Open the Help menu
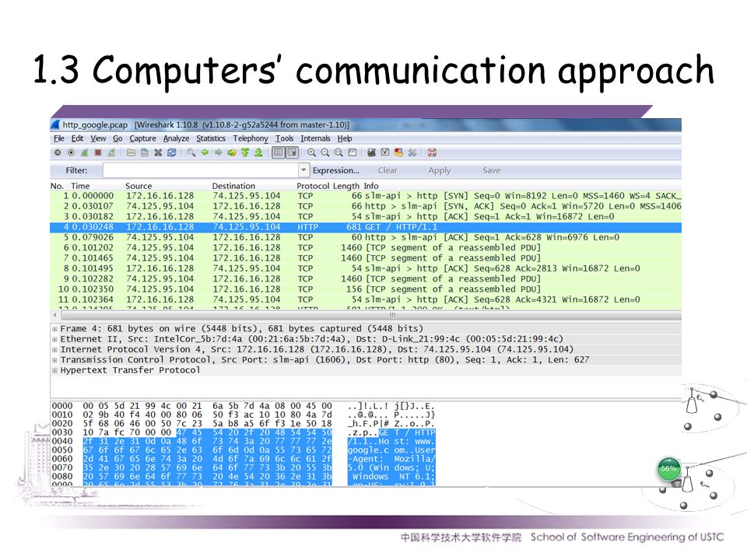The width and height of the screenshot is (747, 560). pos(345,138)
